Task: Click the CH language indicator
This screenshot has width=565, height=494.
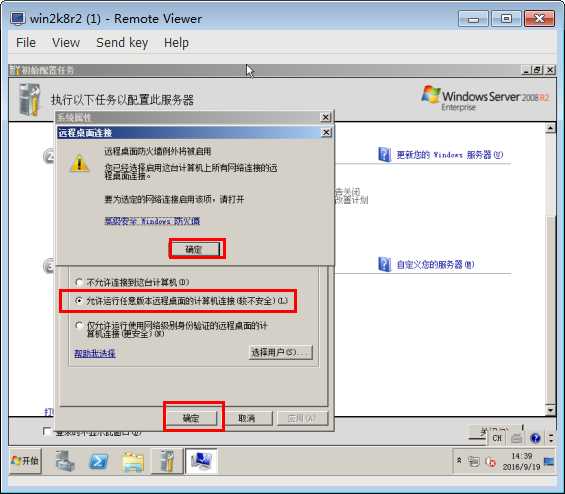Action: click(x=497, y=438)
